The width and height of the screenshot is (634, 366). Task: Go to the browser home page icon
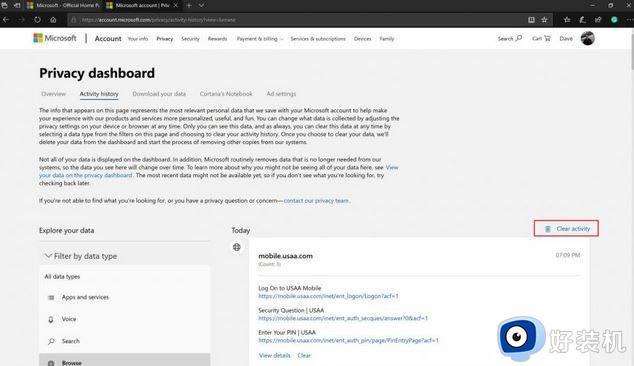coord(53,19)
